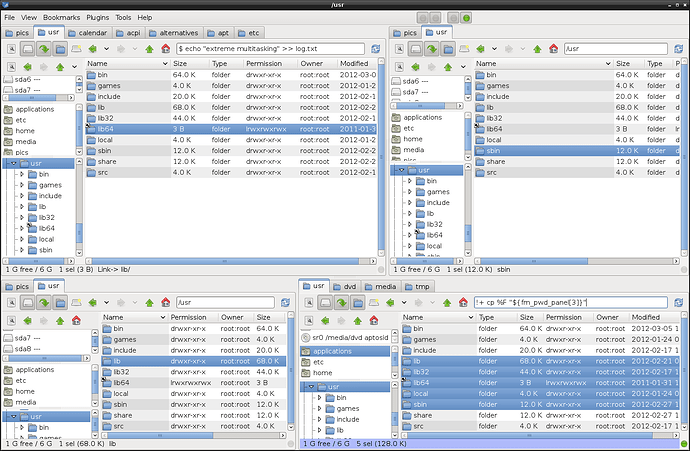Click New Tab icon in top-right panel toolbar
The width and height of the screenshot is (690, 451).
coord(464,49)
